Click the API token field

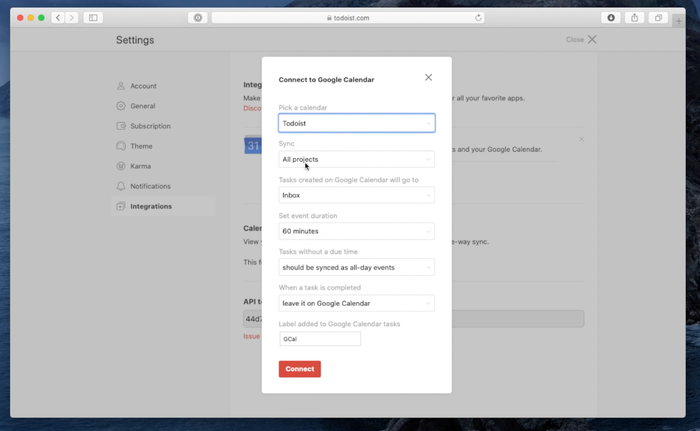tap(413, 319)
